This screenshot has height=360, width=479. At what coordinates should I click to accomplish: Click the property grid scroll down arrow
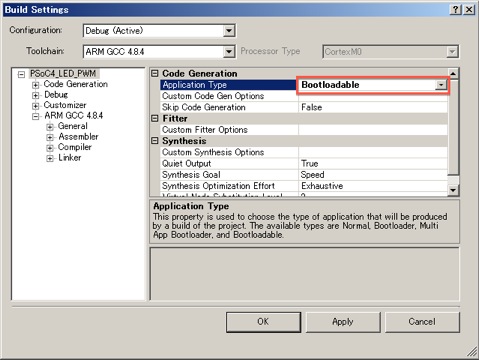[x=453, y=190]
